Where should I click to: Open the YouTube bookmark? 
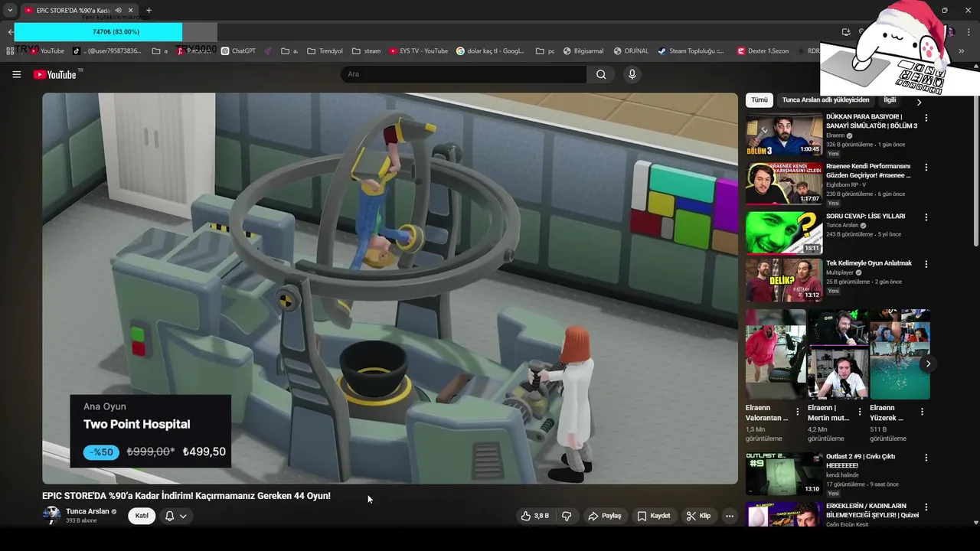tap(47, 51)
